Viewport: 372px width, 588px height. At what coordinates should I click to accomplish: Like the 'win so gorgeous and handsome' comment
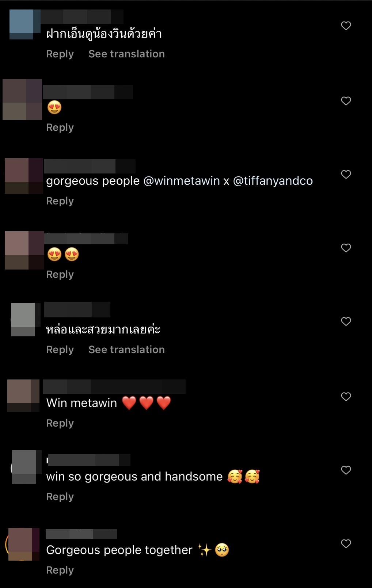tap(346, 470)
